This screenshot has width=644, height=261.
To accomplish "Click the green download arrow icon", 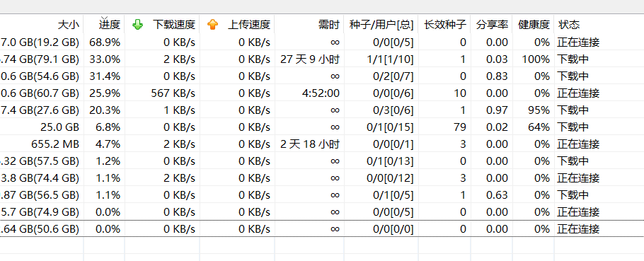I will coord(137,25).
